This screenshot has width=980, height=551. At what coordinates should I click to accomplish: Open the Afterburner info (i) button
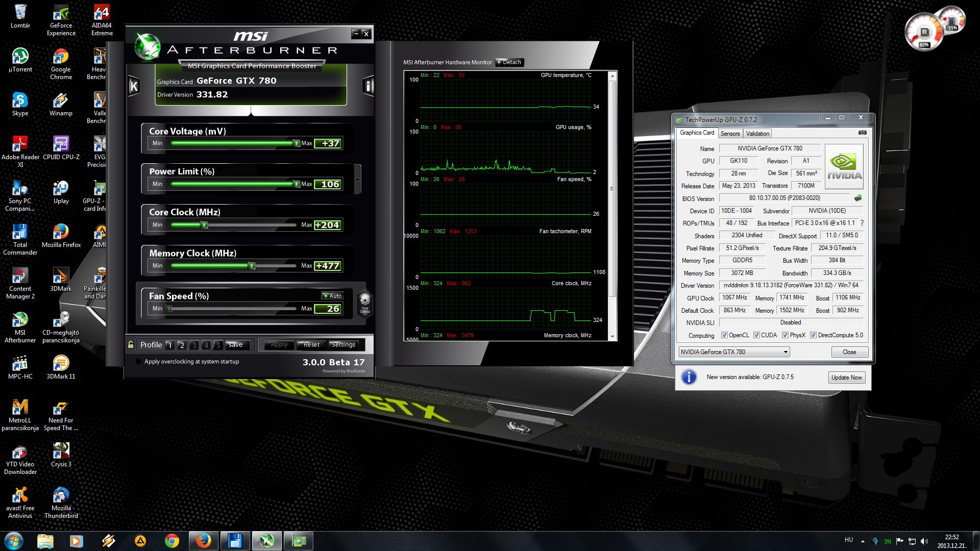pos(367,86)
